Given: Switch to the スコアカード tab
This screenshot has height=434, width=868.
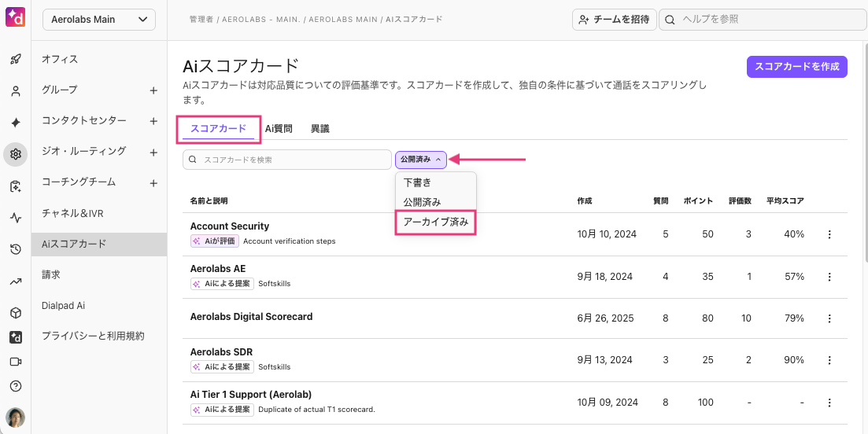Looking at the screenshot, I should tap(218, 129).
